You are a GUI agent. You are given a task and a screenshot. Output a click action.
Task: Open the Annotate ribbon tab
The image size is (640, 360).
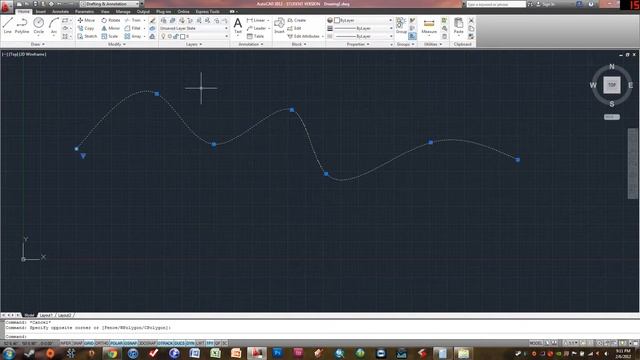click(60, 11)
